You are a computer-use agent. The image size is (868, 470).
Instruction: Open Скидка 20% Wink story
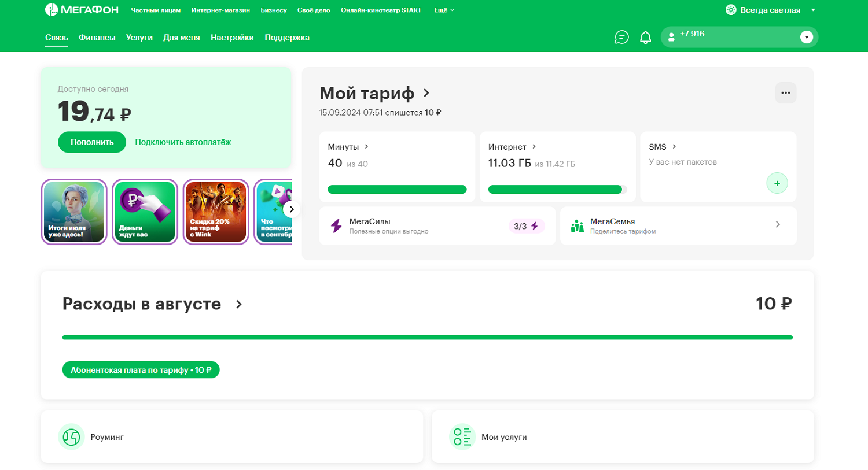click(216, 212)
